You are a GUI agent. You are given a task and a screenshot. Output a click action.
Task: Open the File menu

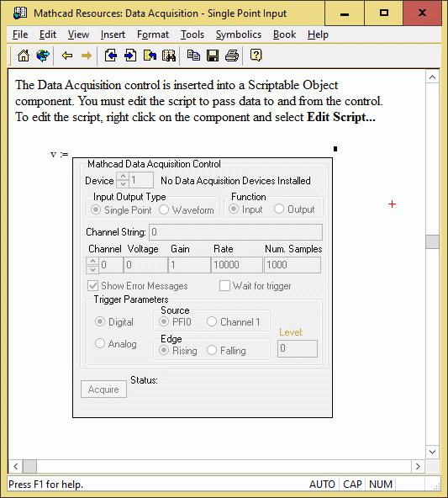click(x=20, y=34)
